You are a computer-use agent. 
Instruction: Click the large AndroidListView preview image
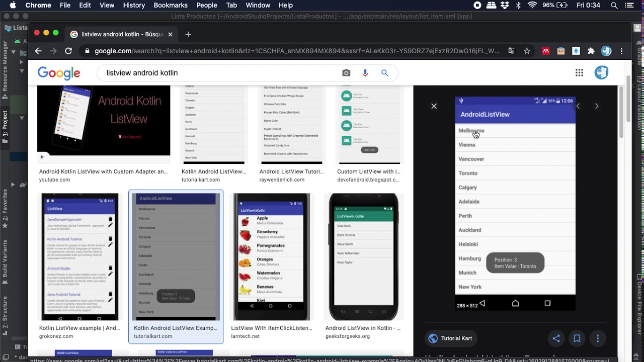tap(515, 203)
